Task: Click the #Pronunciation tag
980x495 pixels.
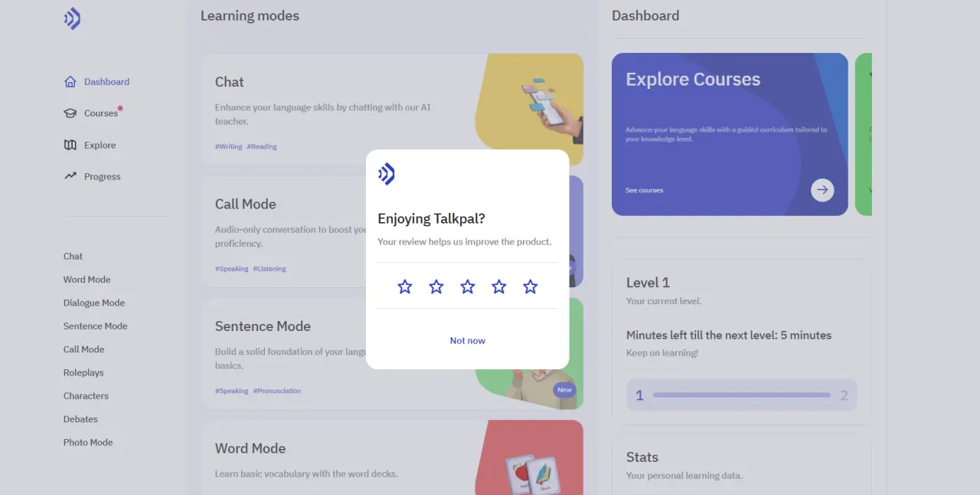Action: (x=276, y=391)
